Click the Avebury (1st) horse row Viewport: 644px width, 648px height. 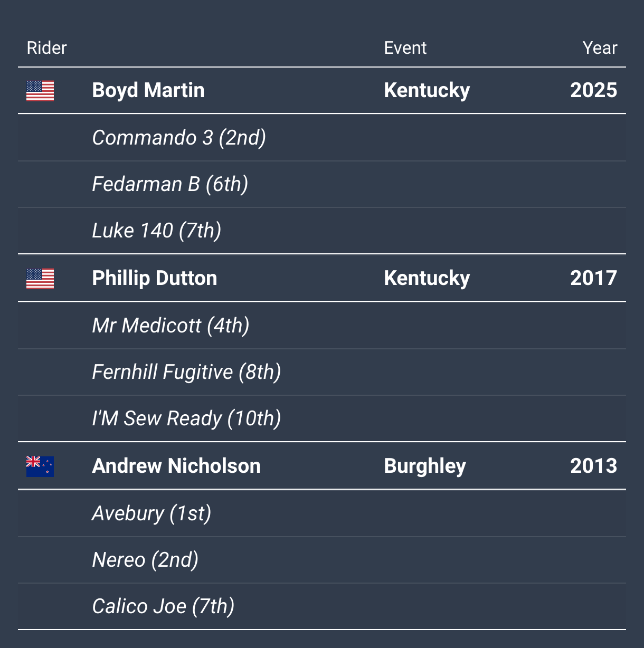(x=322, y=513)
